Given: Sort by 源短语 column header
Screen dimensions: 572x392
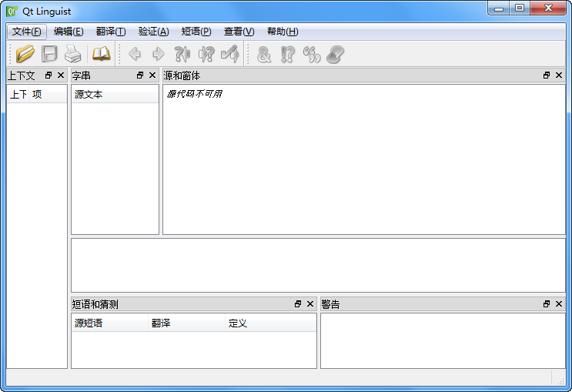Looking at the screenshot, I should (x=110, y=323).
